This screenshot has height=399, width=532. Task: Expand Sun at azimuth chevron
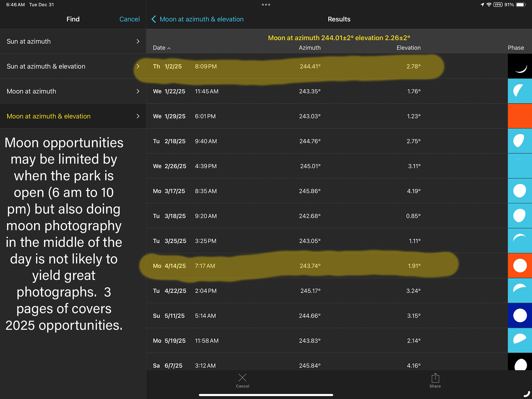coord(138,41)
